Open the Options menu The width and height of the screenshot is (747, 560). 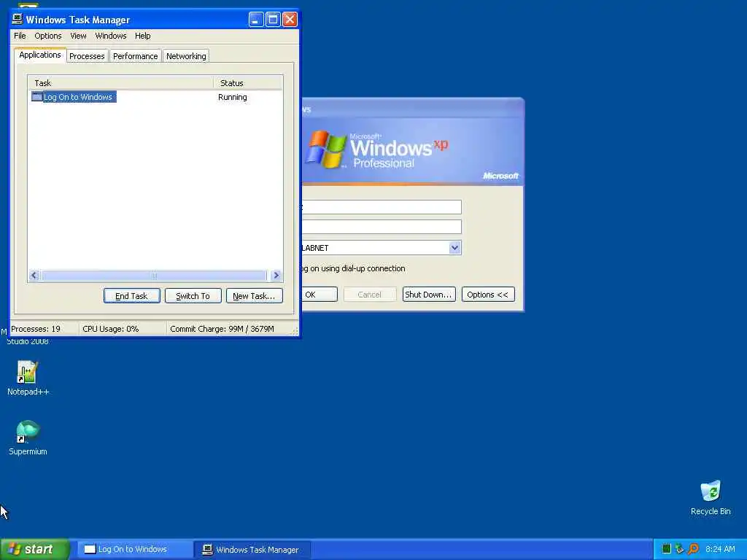coord(47,36)
